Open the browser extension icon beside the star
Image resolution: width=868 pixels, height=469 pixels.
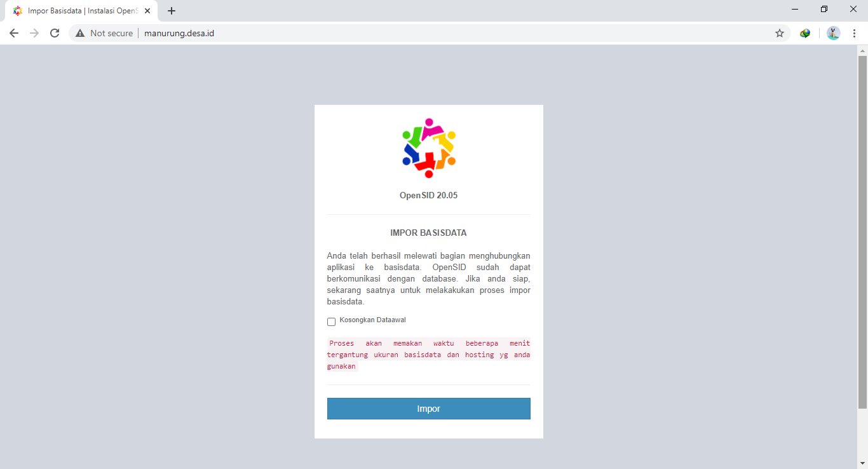pos(805,33)
